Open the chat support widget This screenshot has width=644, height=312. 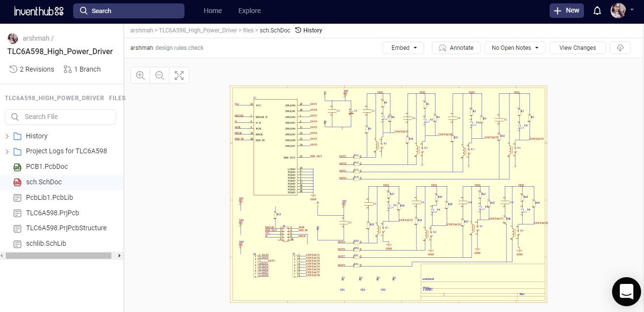tap(627, 292)
